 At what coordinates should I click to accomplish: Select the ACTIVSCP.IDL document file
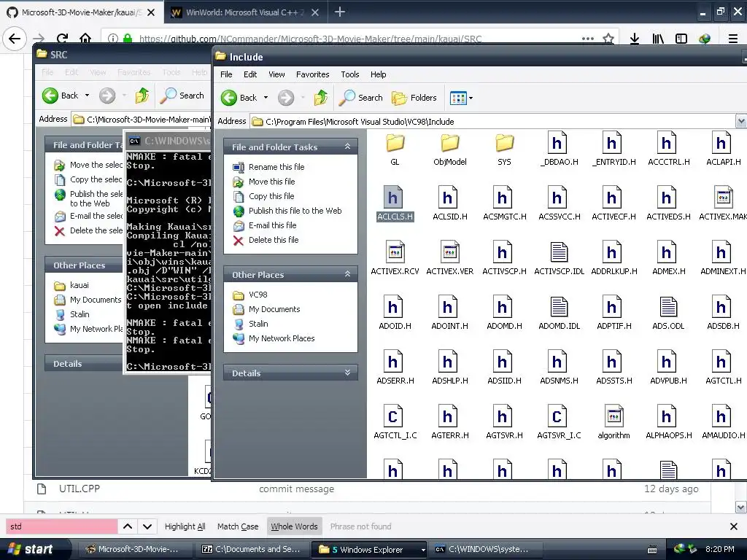click(560, 258)
